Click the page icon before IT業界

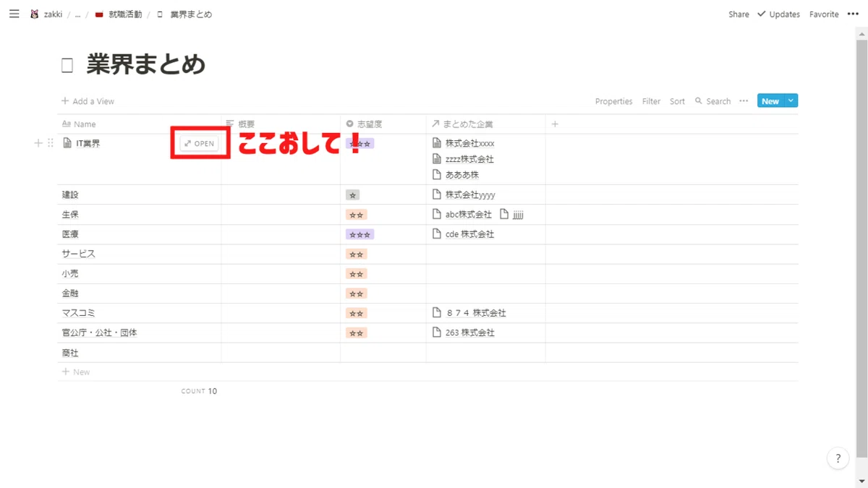(67, 143)
